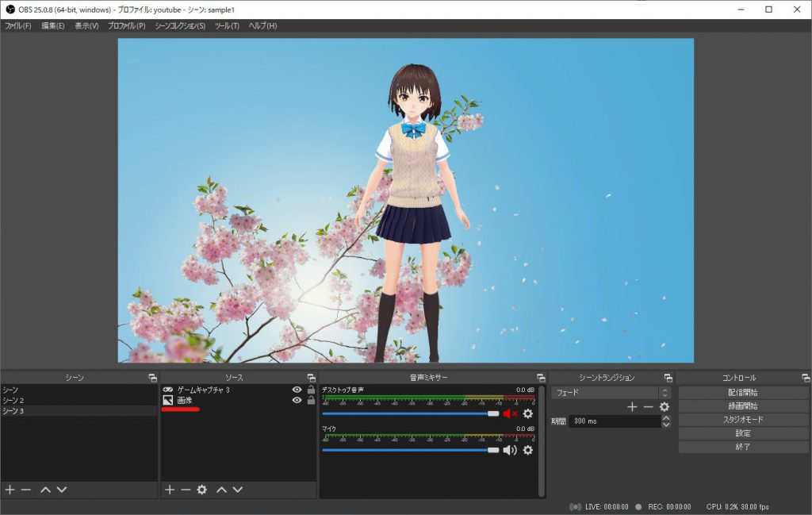Image resolution: width=812 pixels, height=515 pixels.
Task: Click the マイク volume slider
Action: pyautogui.click(x=410, y=450)
